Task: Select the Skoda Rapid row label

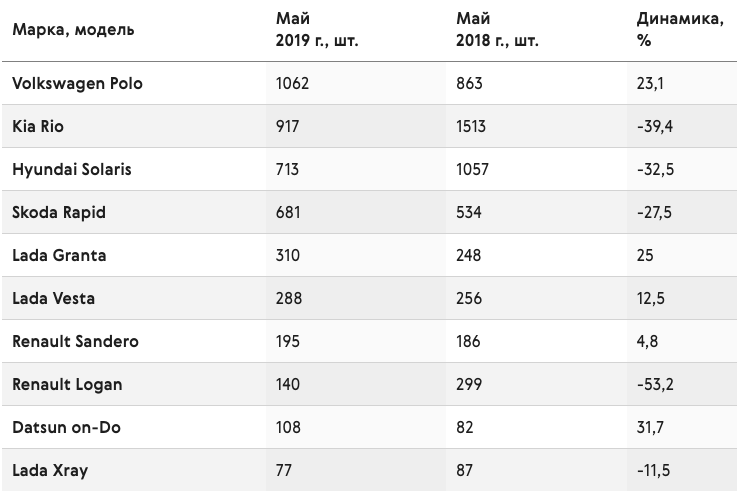Action: pyautogui.click(x=59, y=213)
